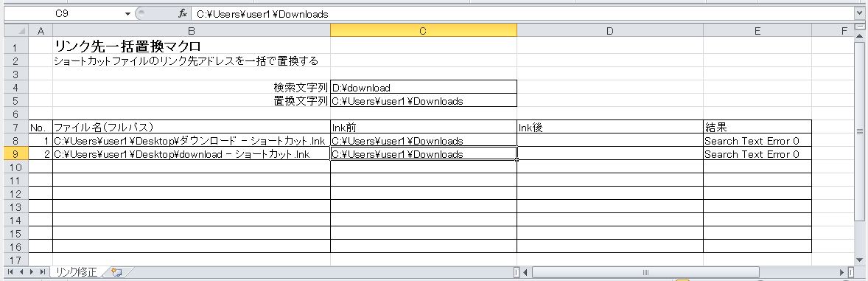The width and height of the screenshot is (868, 281).
Task: Click the description cell beginning ショートカットファイル
Action: click(x=192, y=60)
